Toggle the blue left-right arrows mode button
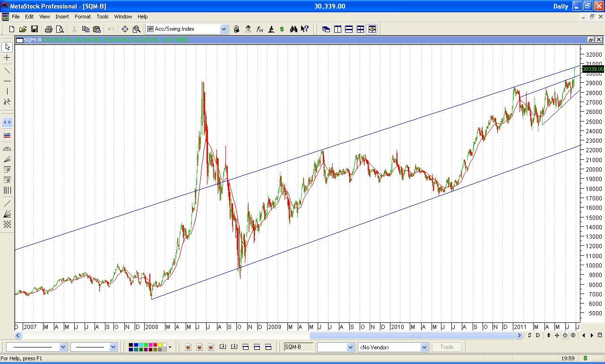Viewport: 605px width, 364px height. (7, 122)
